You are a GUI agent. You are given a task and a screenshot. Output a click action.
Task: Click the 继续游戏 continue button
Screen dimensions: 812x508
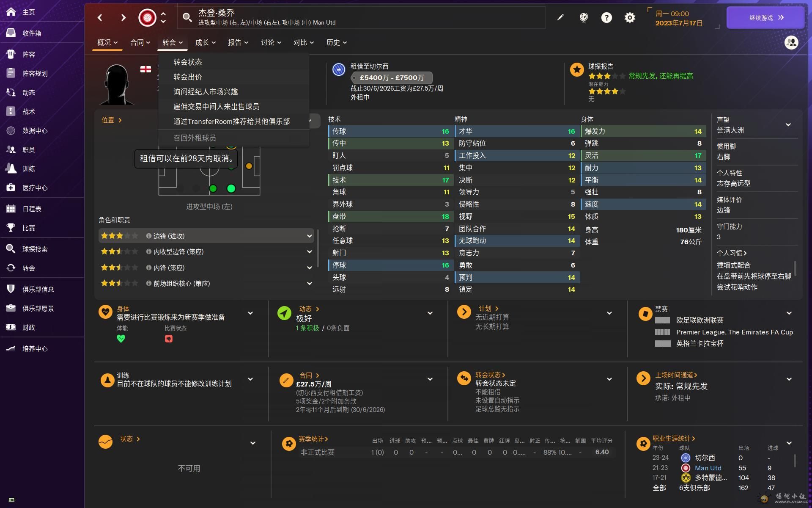coord(765,18)
